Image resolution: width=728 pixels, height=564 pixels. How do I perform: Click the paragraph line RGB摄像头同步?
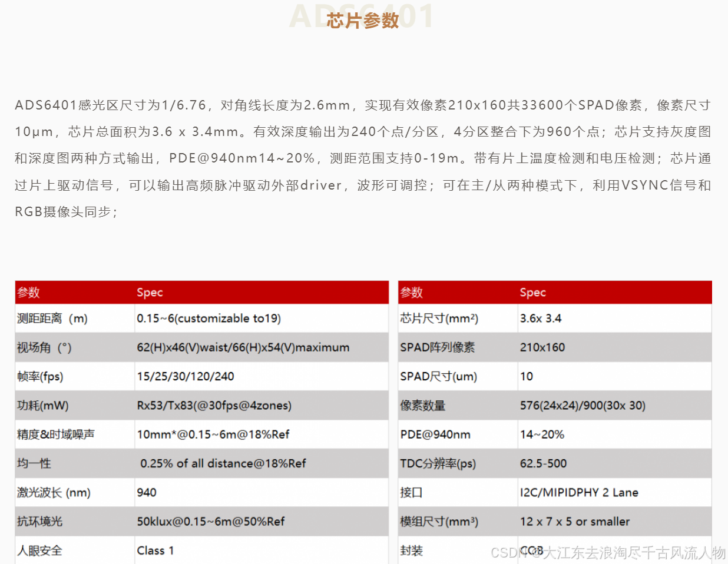[67, 212]
